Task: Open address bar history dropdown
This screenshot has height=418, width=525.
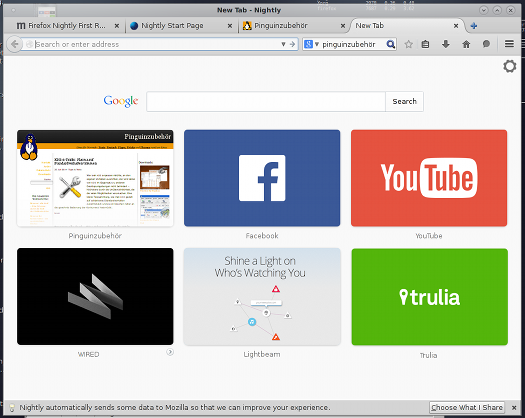Action: (x=283, y=44)
